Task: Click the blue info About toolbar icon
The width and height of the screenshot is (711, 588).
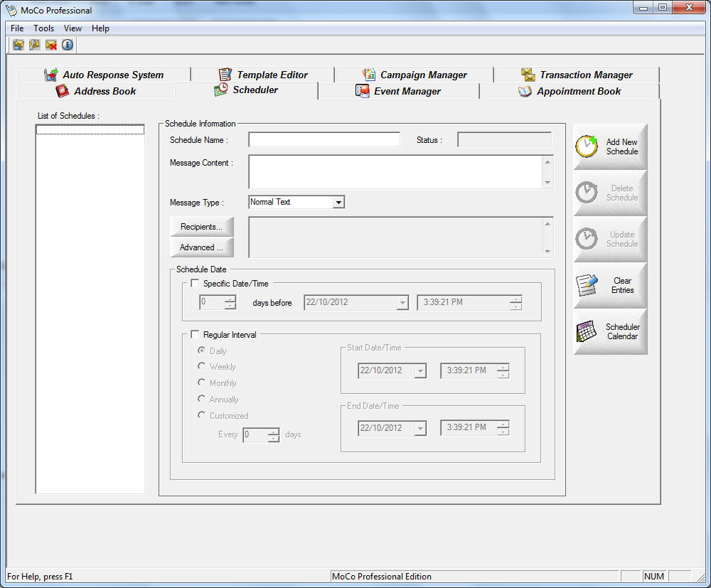Action: [x=67, y=45]
